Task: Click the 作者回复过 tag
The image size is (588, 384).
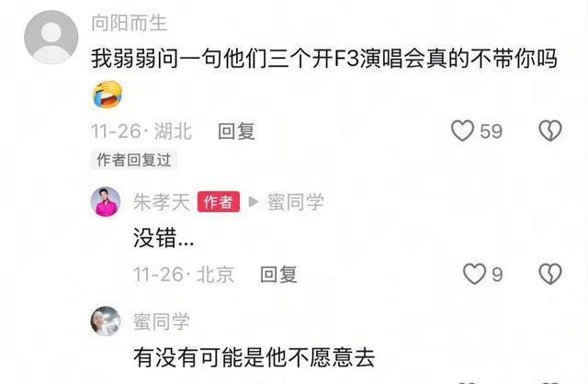Action: coord(134,160)
